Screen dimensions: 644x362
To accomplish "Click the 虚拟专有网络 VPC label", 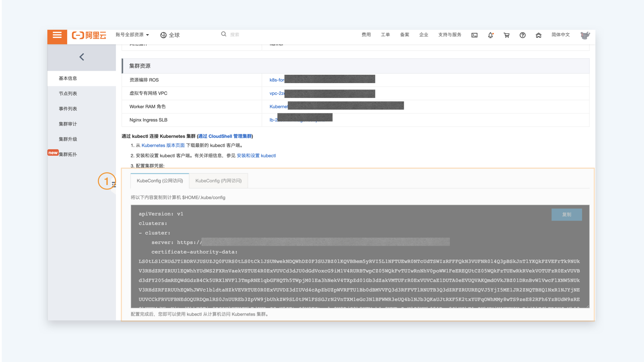I will (x=148, y=94).
